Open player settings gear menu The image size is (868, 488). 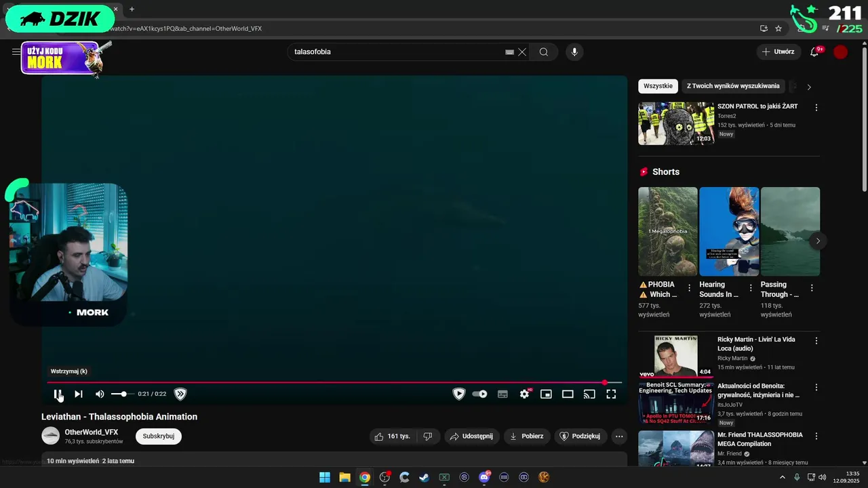[524, 394]
